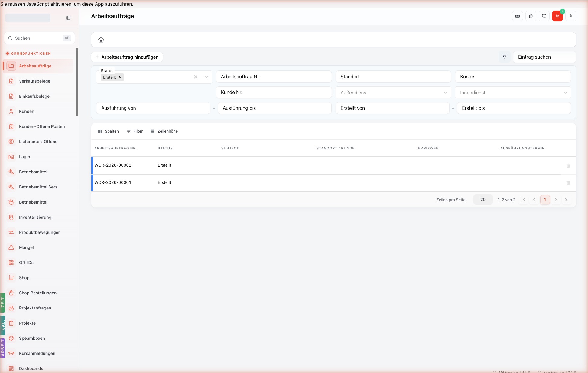Delete work order WOR-2026-00002 via trash icon
This screenshot has height=373, width=588.
[568, 165]
